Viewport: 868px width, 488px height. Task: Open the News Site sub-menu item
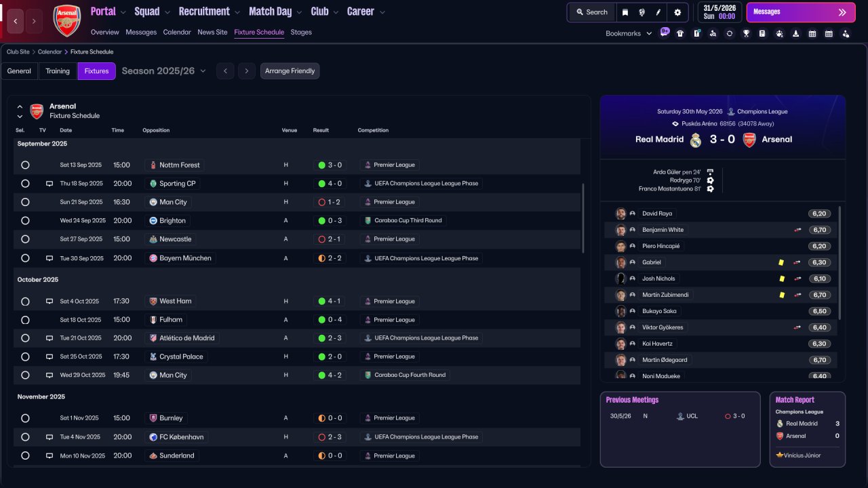coord(212,33)
